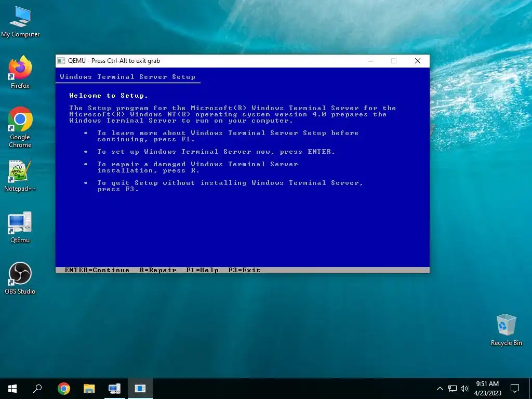The height and width of the screenshot is (399, 532).
Task: Launch Chrome from the taskbar
Action: click(x=64, y=389)
